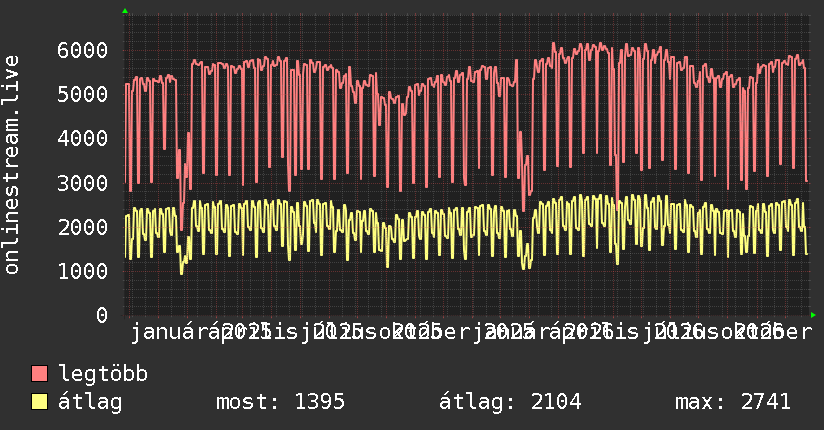Screen dimensions: 824x430
Task: Click the yellow átlag legend swatch
Action: click(x=39, y=402)
